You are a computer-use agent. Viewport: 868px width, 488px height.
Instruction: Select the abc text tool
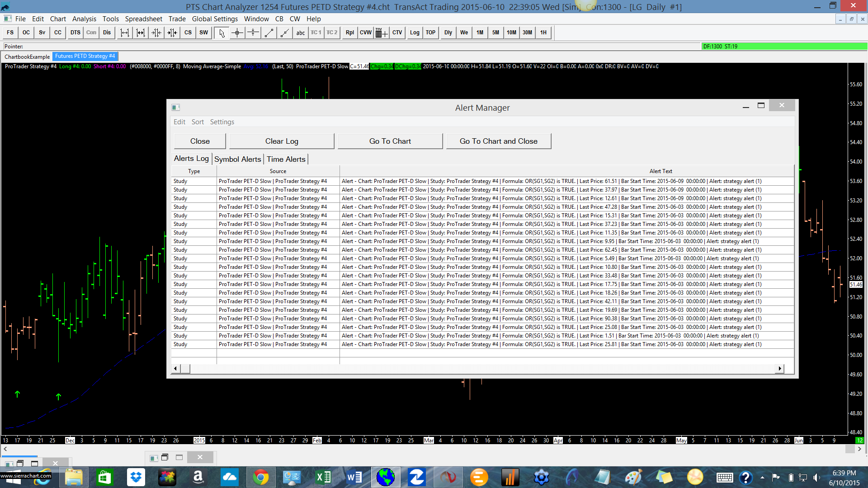[301, 33]
